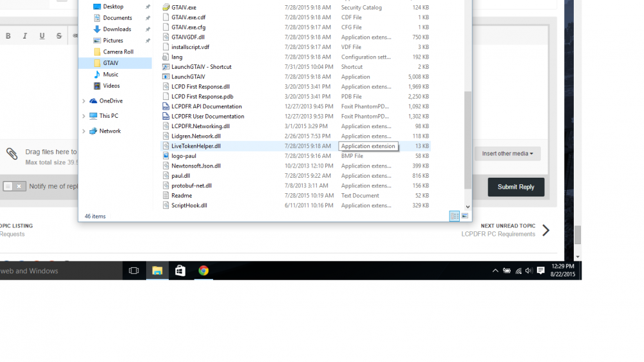Expand the This PC tree node

[x=84, y=117]
